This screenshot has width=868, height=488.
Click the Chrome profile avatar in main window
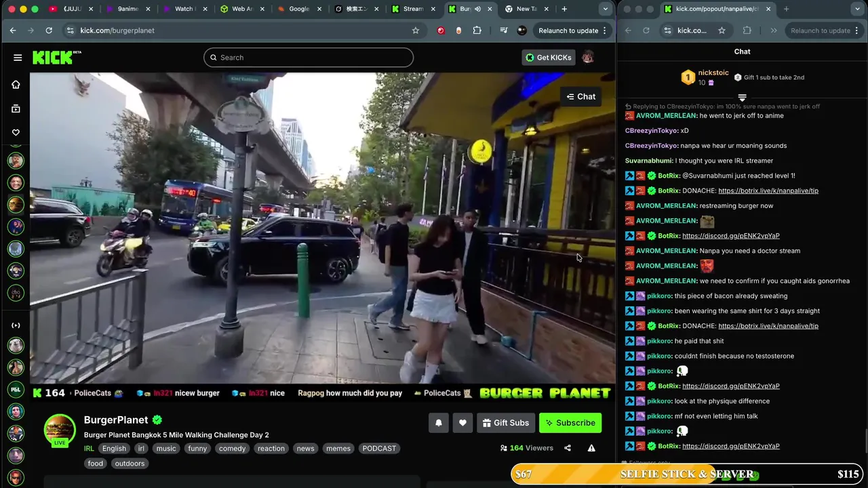pos(521,30)
